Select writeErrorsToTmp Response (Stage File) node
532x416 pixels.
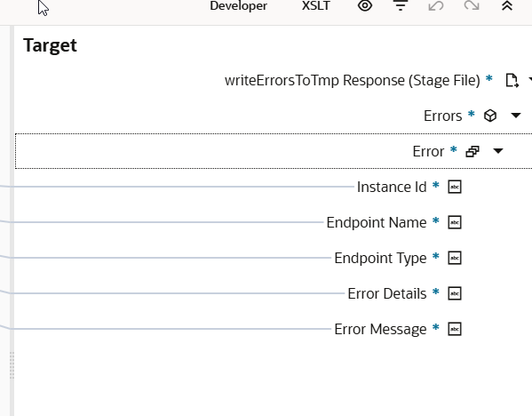click(x=353, y=81)
